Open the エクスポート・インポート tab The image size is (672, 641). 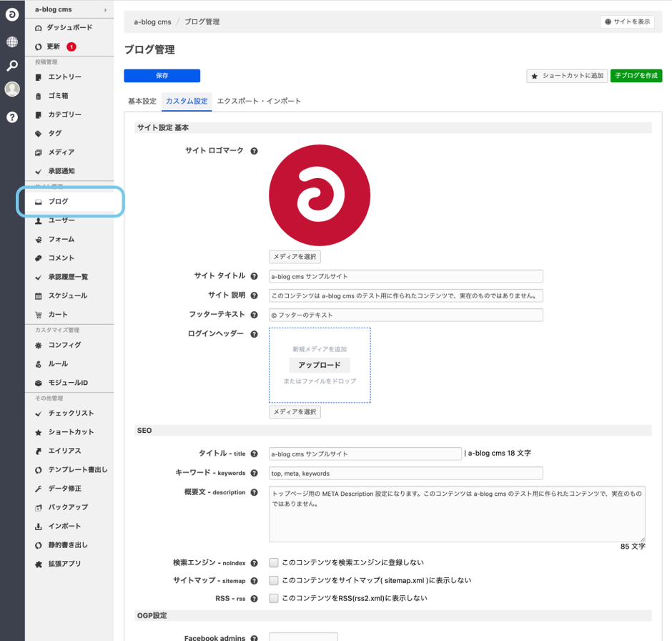pyautogui.click(x=259, y=102)
